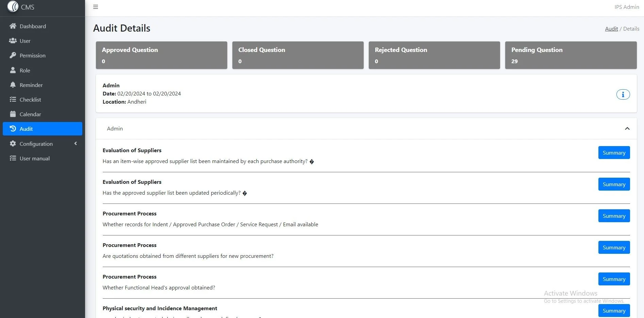
Task: Collapse the Admin section with the chevron
Action: pyautogui.click(x=627, y=128)
